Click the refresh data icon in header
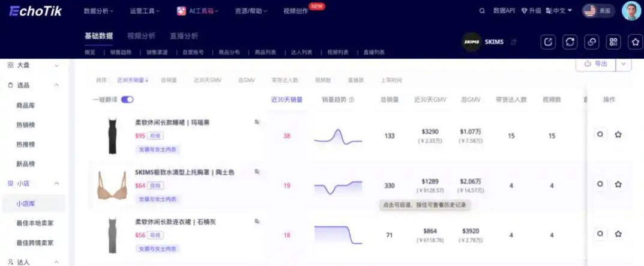 [570, 41]
